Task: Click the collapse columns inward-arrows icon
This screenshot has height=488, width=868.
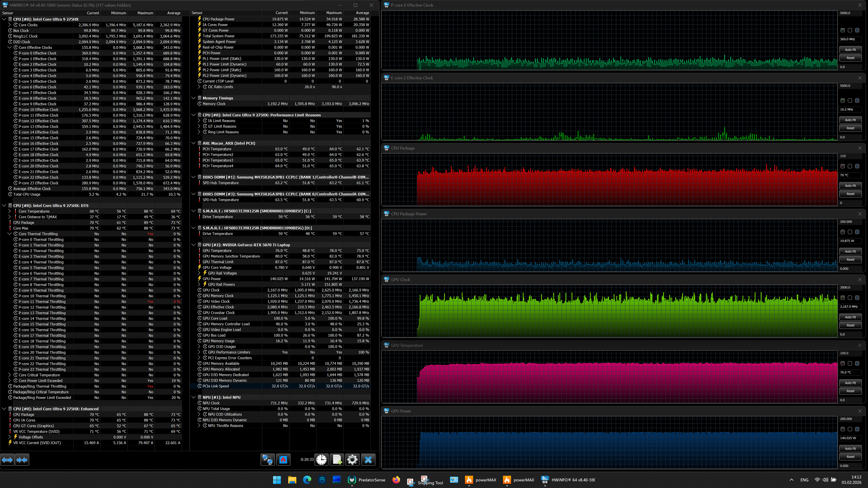Action: click(x=22, y=460)
